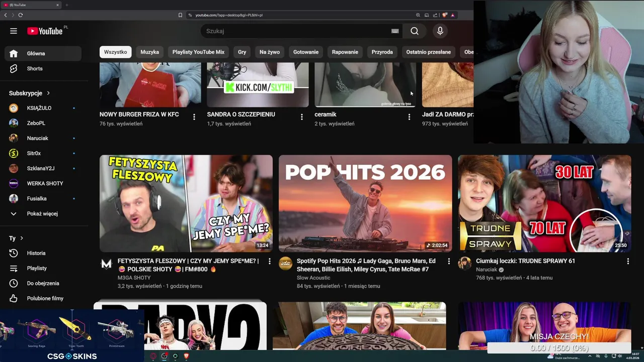Select Playlisty YouTube Mix chip
The image size is (644, 362).
tap(198, 52)
